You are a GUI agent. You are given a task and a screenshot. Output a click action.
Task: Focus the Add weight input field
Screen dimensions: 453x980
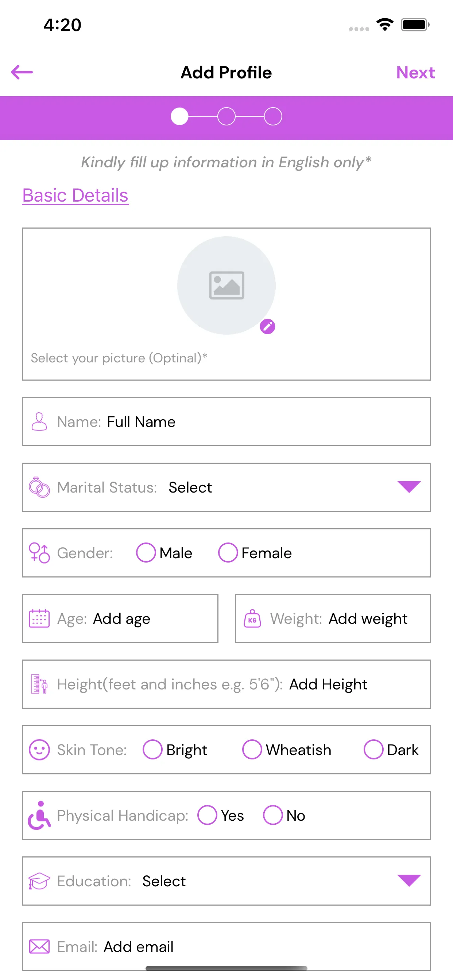coord(333,619)
